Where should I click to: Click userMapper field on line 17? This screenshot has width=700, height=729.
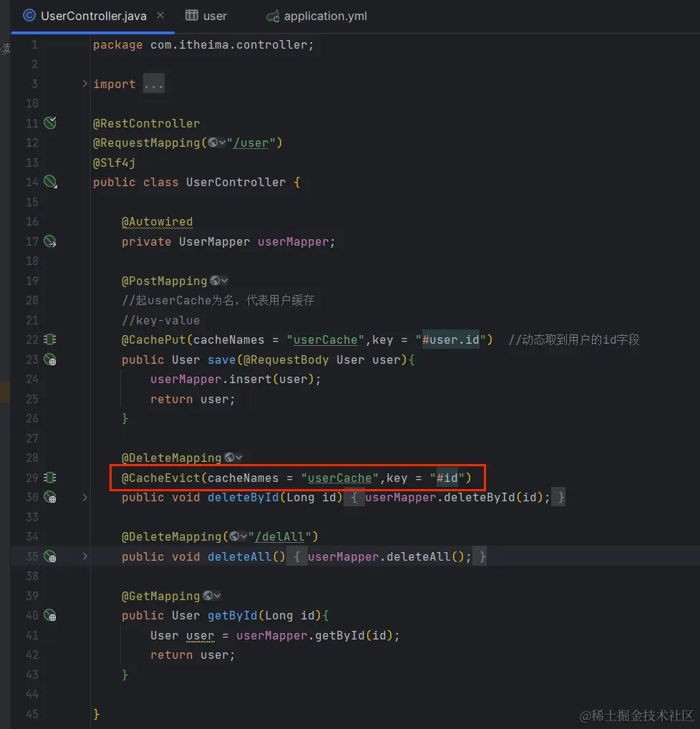click(293, 242)
